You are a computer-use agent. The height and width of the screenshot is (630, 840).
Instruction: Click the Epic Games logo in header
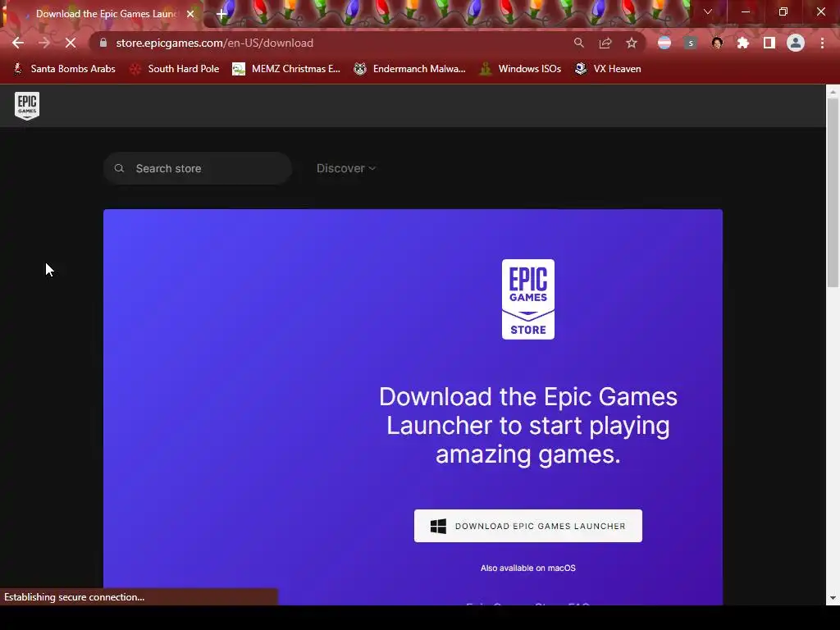[27, 106]
